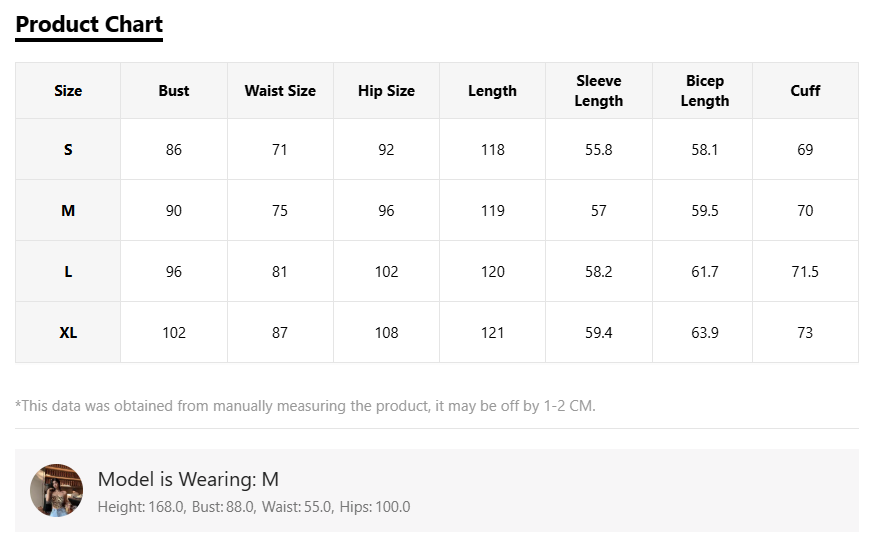Select the L size row label
Viewport: 878px width, 545px height.
coord(68,272)
